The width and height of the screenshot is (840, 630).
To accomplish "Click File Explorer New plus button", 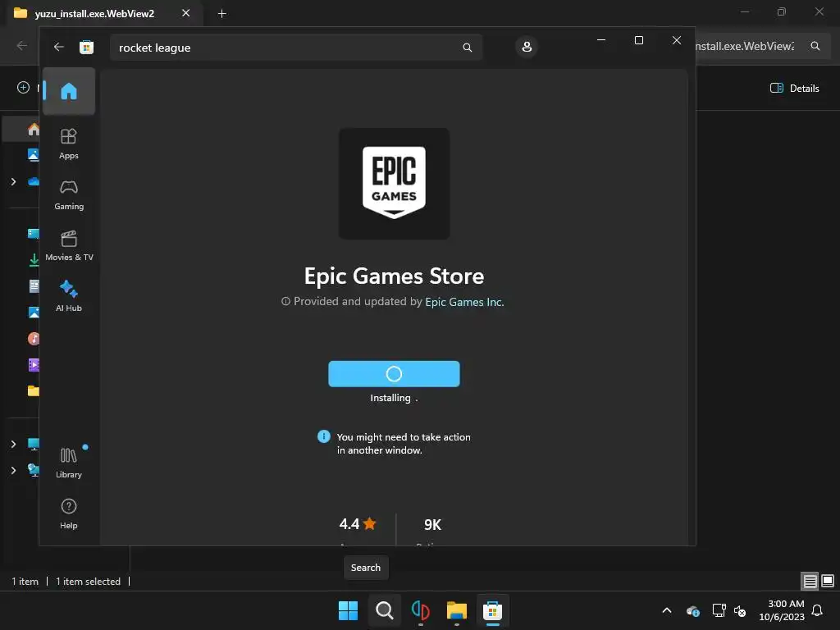I will (x=23, y=87).
